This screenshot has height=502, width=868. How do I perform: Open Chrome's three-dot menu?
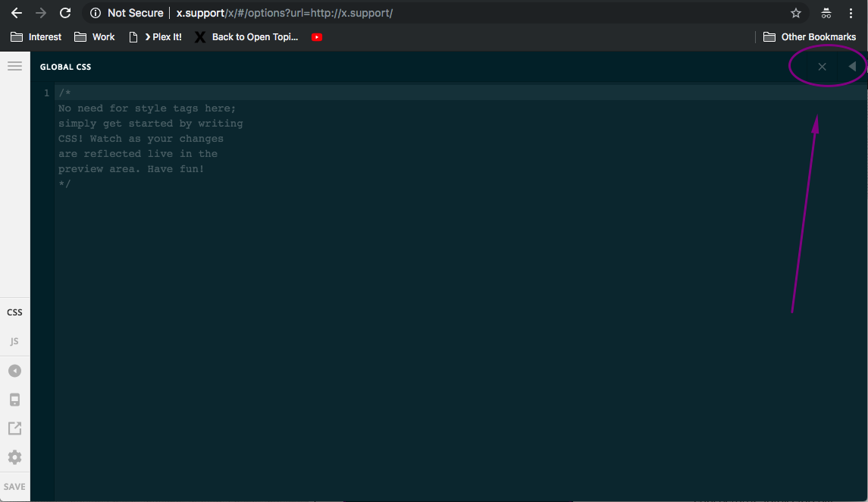pos(851,13)
